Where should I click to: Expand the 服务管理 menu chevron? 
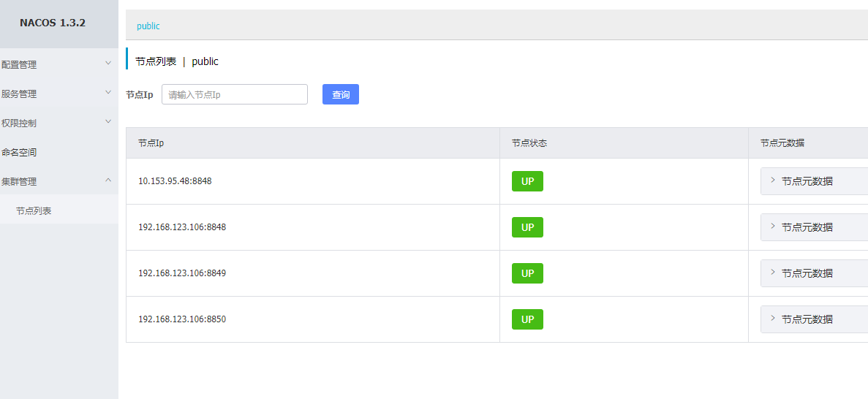coord(108,92)
